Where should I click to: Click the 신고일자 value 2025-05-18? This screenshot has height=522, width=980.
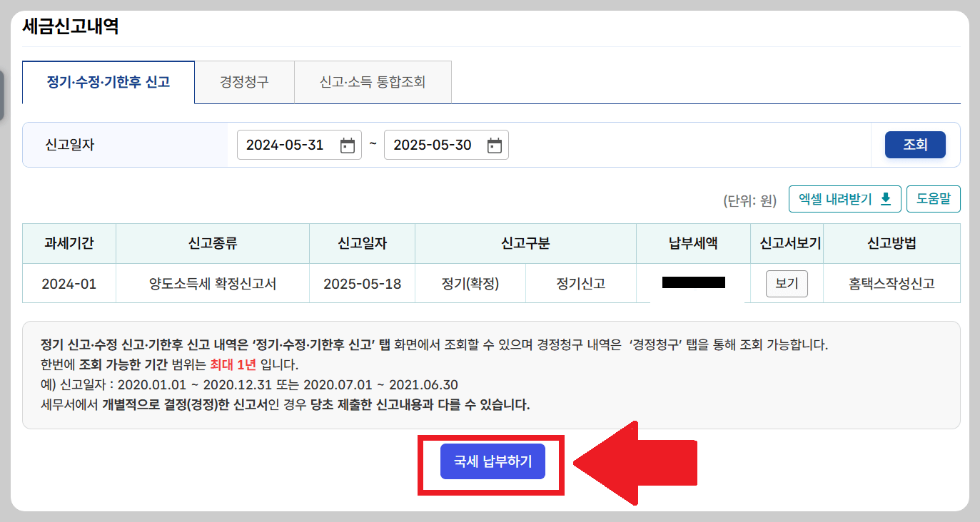[362, 283]
